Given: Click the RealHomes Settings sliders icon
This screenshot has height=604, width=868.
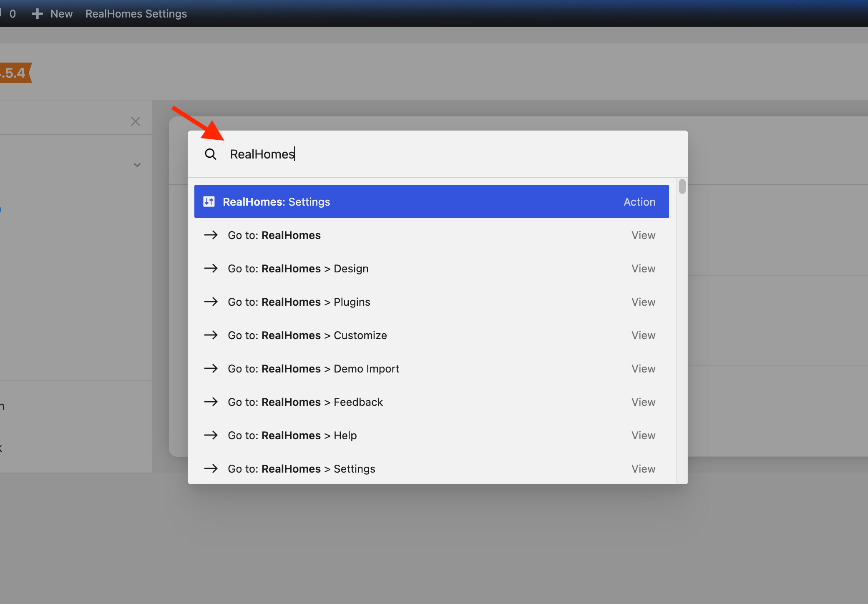Looking at the screenshot, I should pyautogui.click(x=209, y=201).
